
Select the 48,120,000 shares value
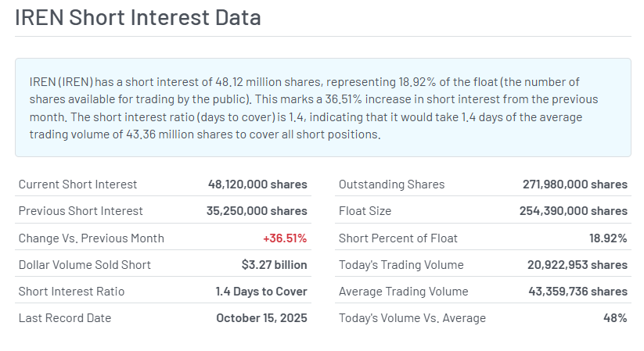click(257, 184)
